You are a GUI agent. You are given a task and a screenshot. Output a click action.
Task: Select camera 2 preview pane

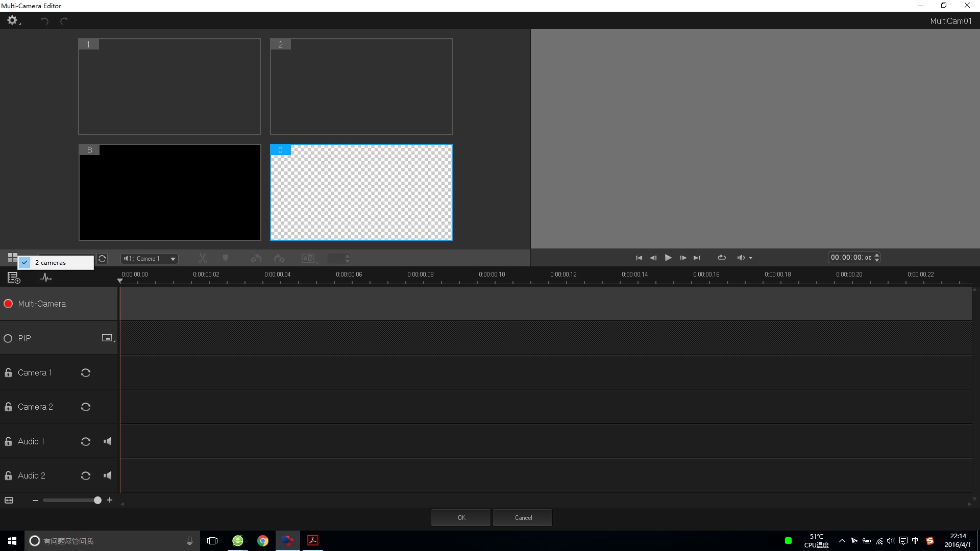(361, 87)
